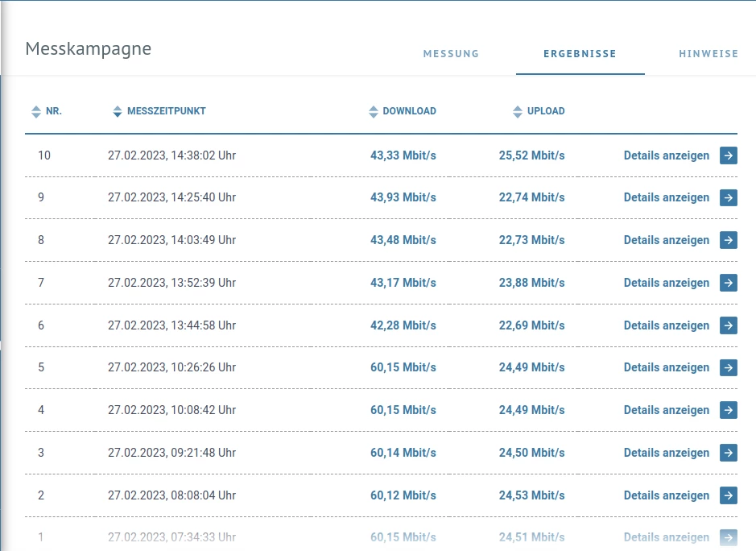Switch to the HINWEISE tab
This screenshot has width=756, height=551.
click(708, 53)
